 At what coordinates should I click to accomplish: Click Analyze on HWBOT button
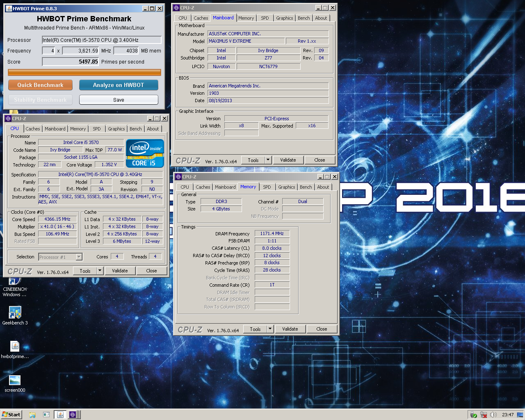(119, 85)
